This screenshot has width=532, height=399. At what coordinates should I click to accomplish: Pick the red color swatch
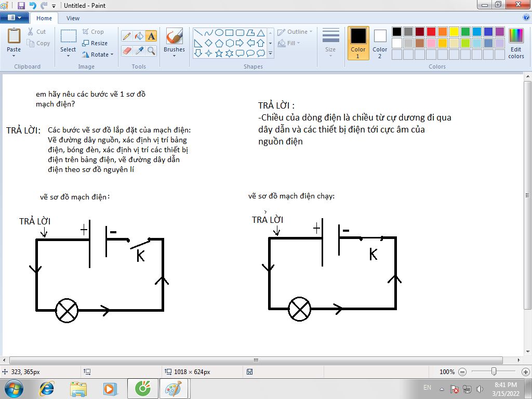tap(431, 32)
